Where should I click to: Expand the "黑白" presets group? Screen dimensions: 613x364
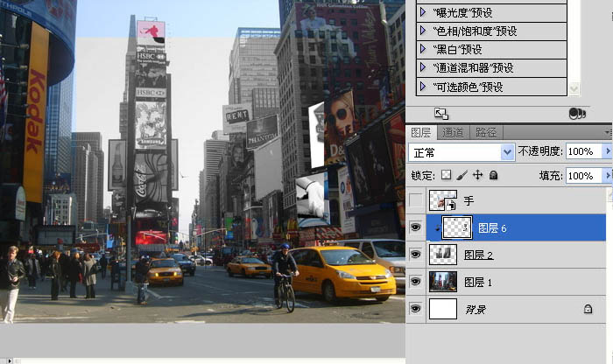click(423, 49)
